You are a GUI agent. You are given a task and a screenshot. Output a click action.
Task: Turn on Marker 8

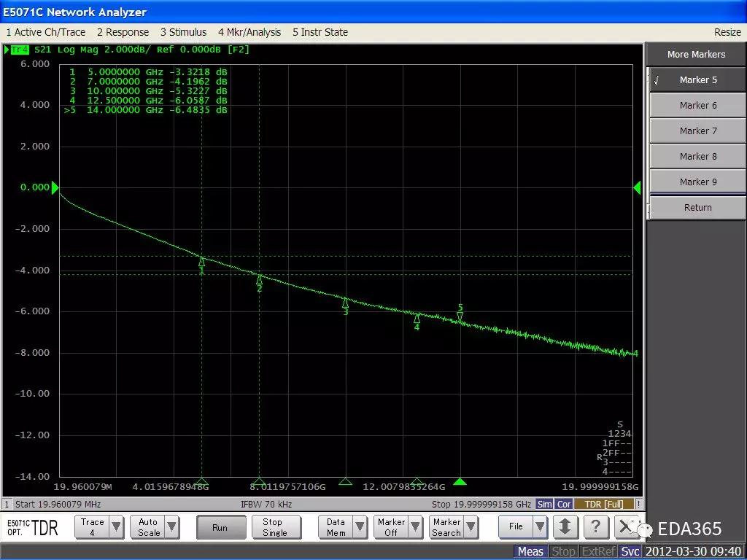[697, 157]
